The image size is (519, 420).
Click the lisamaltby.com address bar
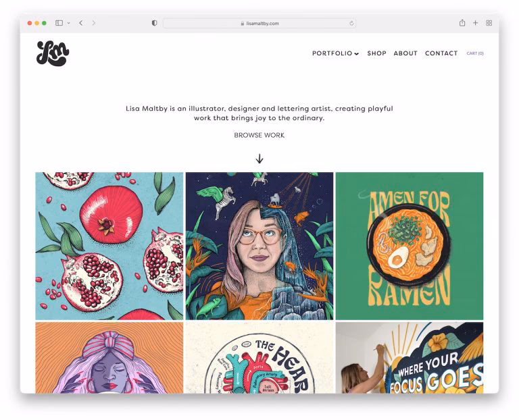[259, 23]
